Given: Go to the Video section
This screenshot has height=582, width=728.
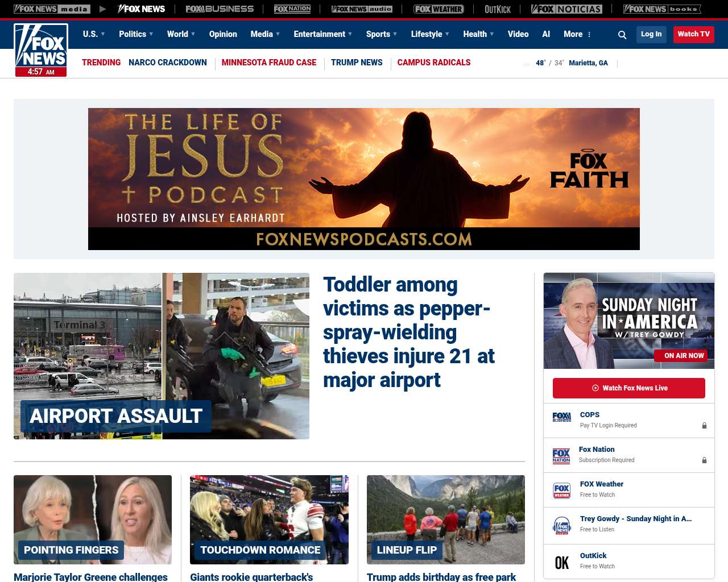Looking at the screenshot, I should (518, 34).
